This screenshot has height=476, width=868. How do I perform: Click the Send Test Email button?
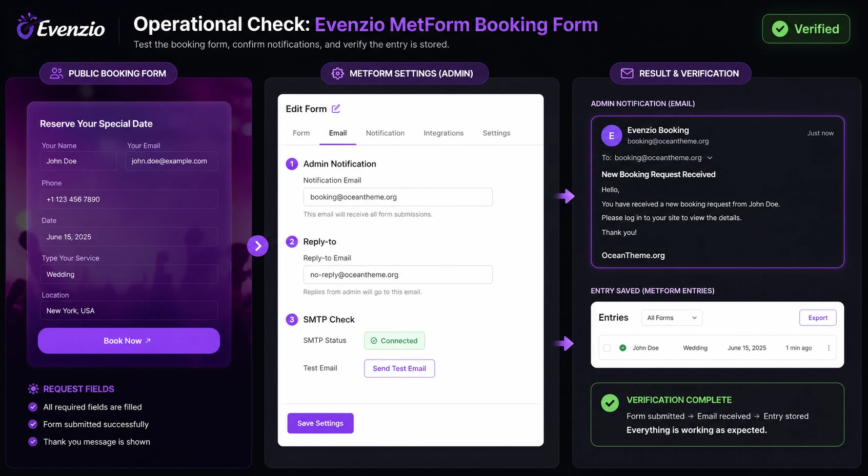click(x=399, y=368)
